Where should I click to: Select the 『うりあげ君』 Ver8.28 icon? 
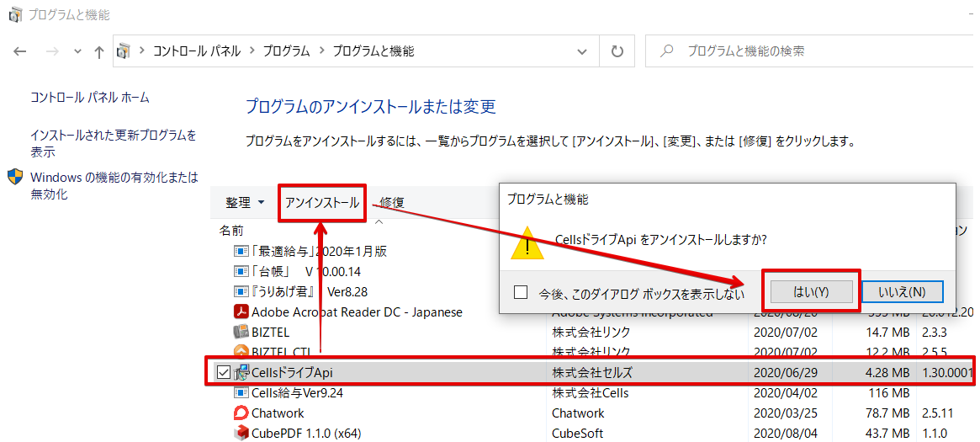[x=241, y=291]
